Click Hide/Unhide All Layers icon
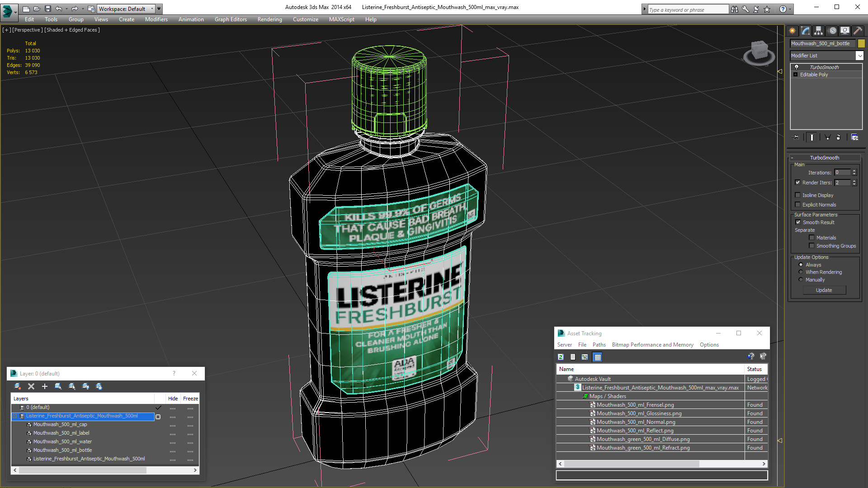This screenshot has width=868, height=488. pyautogui.click(x=85, y=386)
